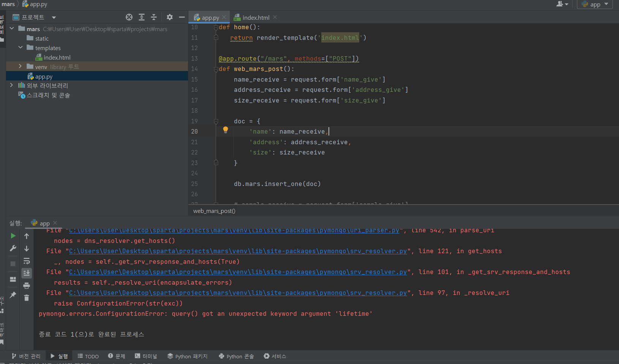Close the index.html editor tab
Viewport: 619px width, 364px height.
tap(275, 17)
